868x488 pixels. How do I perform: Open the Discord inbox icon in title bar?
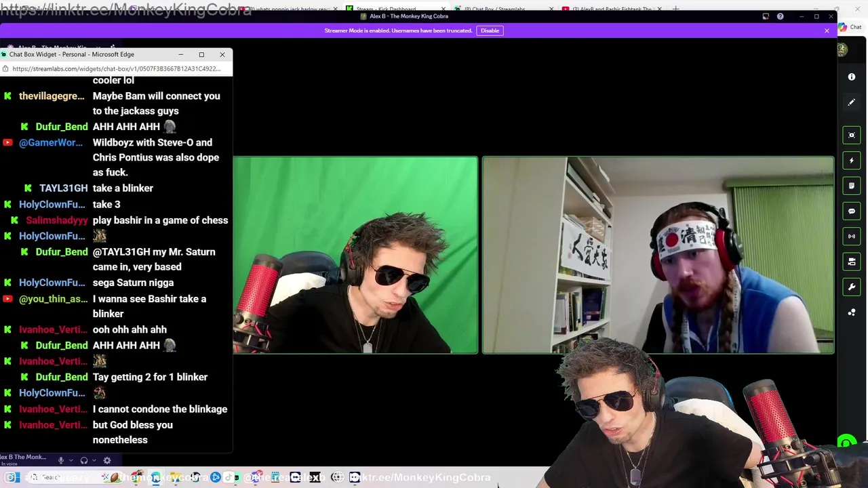pos(766,16)
